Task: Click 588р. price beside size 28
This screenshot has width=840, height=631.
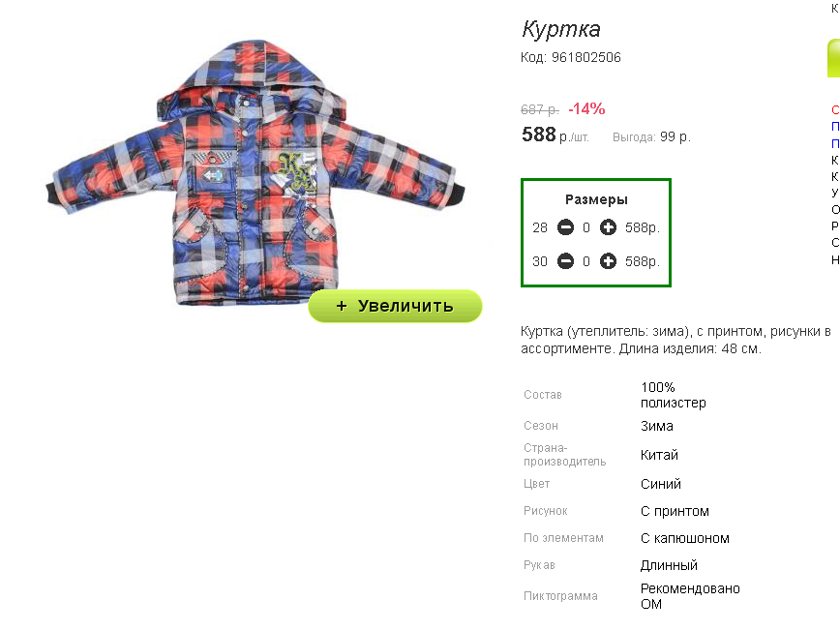Action: tap(643, 227)
